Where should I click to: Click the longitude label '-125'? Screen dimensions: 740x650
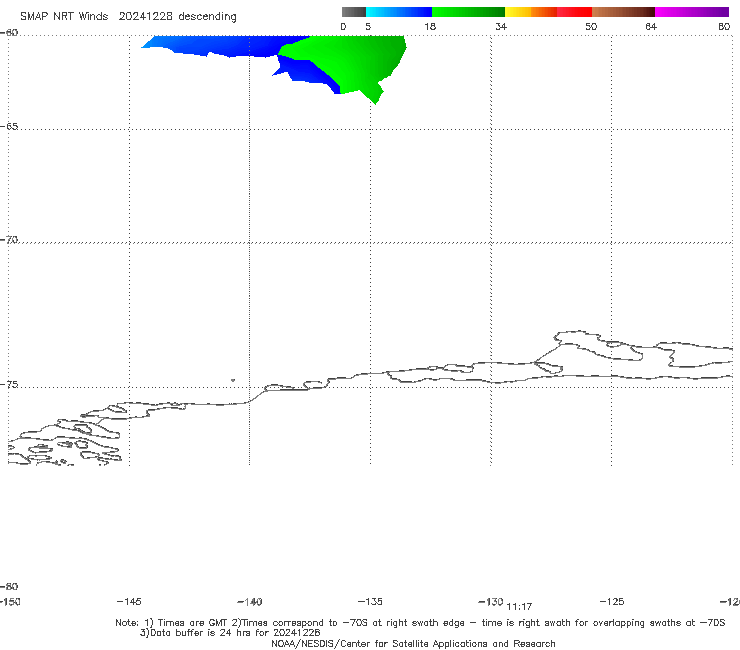pos(612,601)
